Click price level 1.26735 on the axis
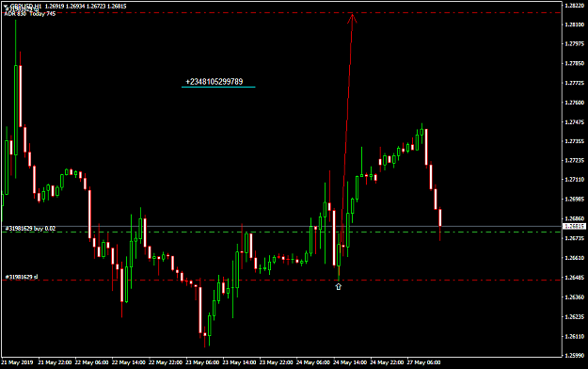Image resolution: width=588 pixels, height=369 pixels. (574, 238)
